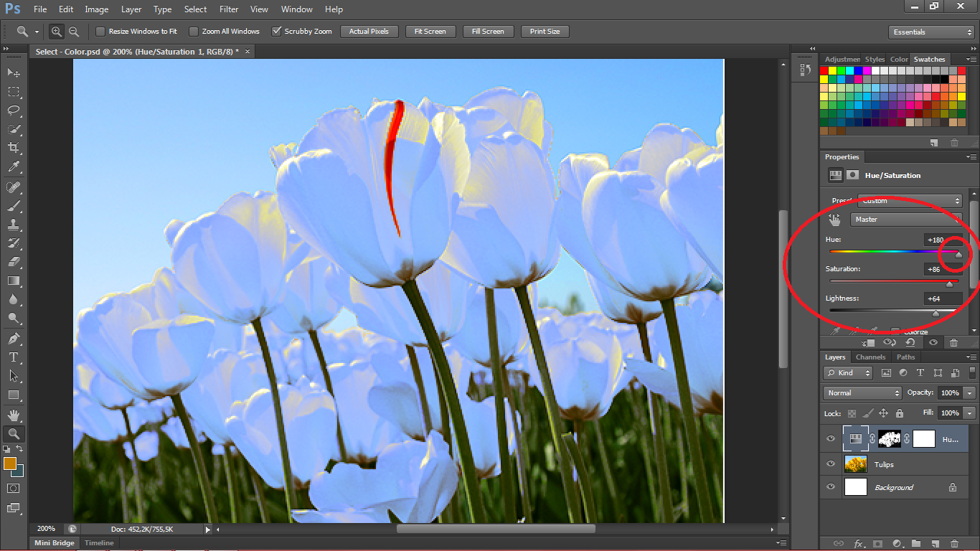
Task: Select the Clone Stamp tool
Action: point(14,225)
